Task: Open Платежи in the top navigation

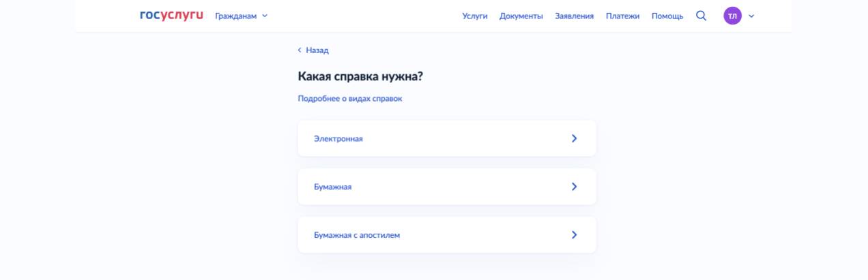Action: click(622, 16)
